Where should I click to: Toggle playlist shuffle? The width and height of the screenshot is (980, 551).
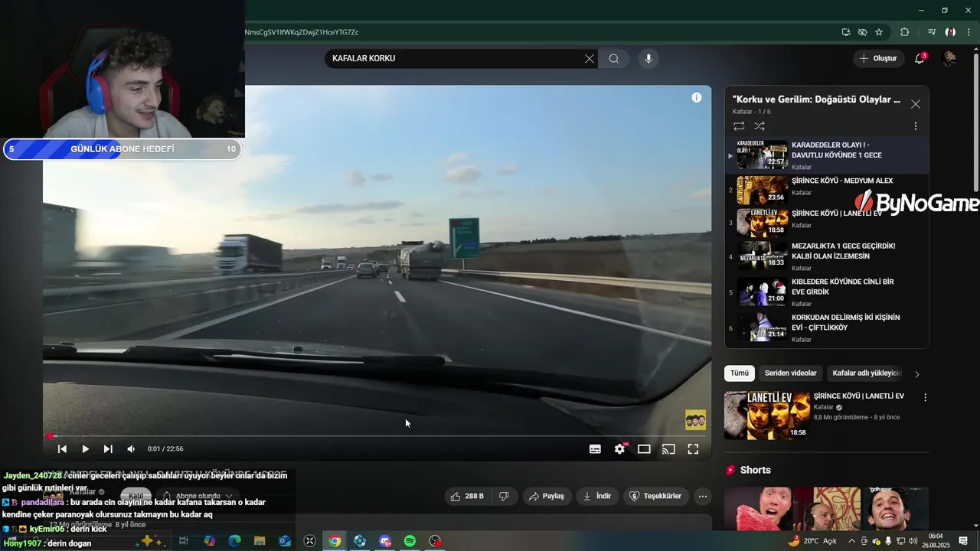pos(759,126)
